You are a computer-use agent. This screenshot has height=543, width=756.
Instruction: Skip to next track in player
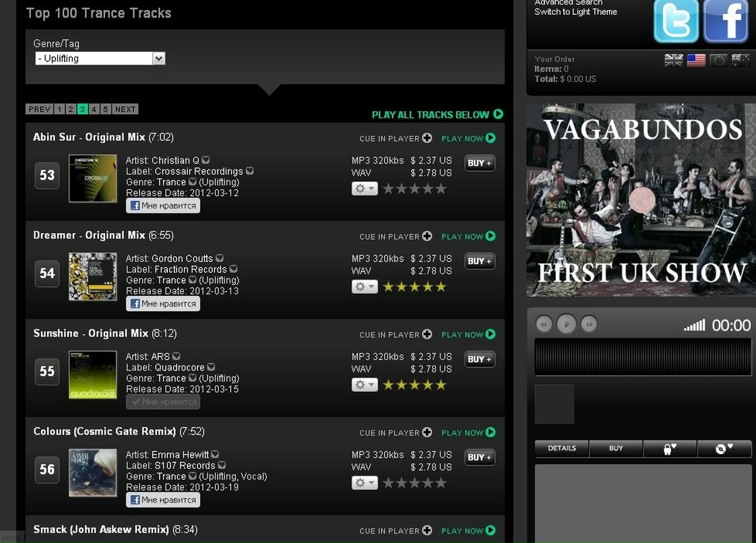click(588, 324)
